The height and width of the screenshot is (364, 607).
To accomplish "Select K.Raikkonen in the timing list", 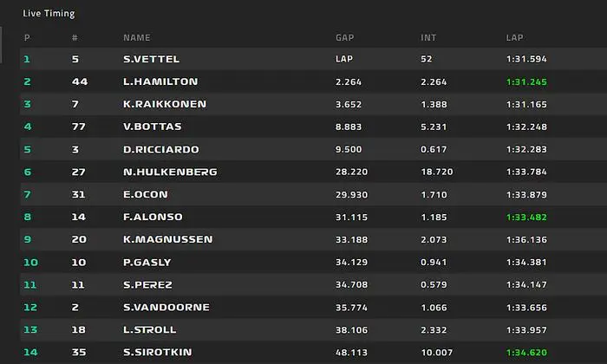I will [163, 105].
